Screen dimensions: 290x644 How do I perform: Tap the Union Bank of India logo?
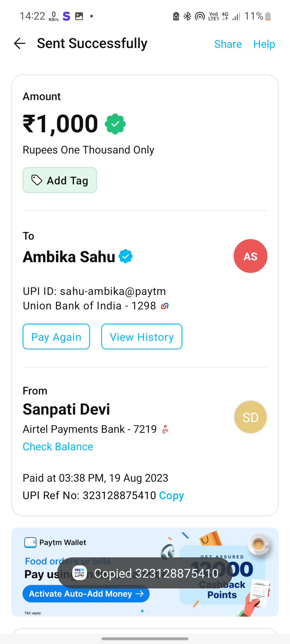click(x=165, y=306)
